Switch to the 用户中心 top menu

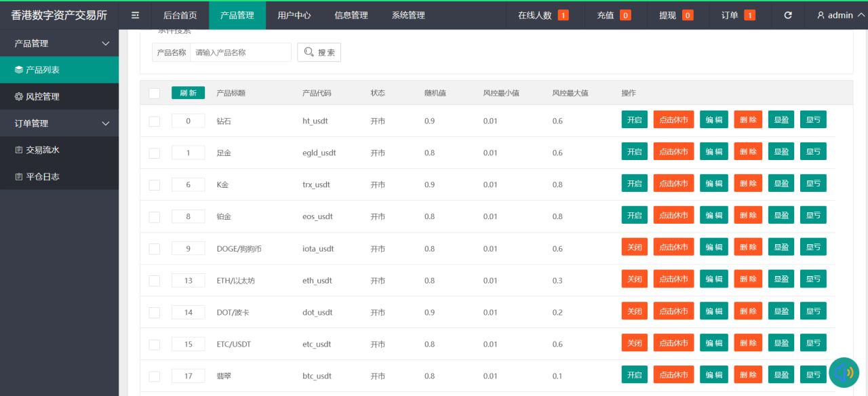[x=294, y=15]
